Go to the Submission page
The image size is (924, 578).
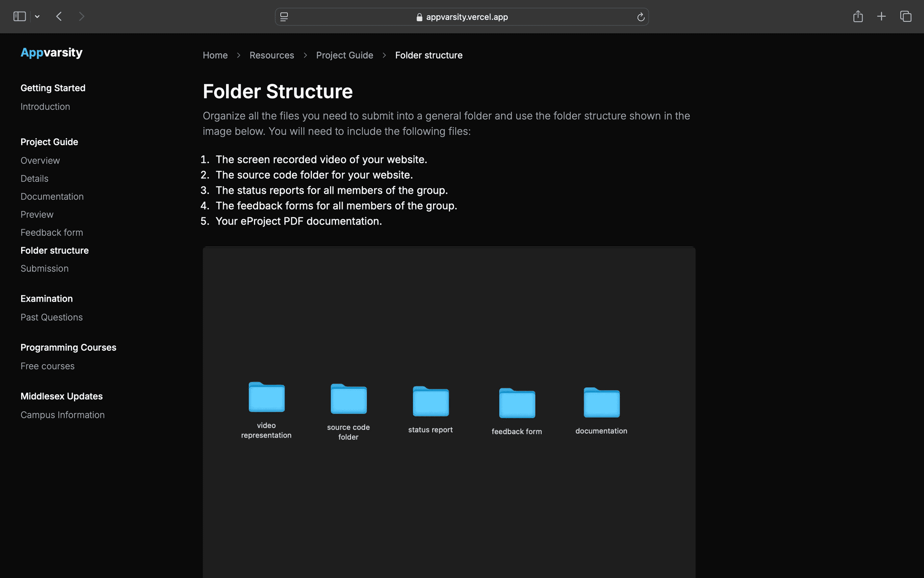click(x=44, y=268)
